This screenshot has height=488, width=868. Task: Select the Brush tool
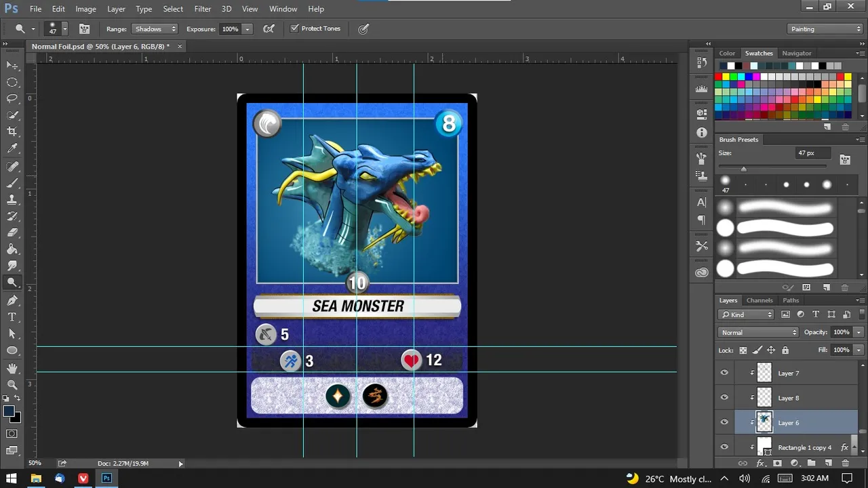click(x=12, y=183)
